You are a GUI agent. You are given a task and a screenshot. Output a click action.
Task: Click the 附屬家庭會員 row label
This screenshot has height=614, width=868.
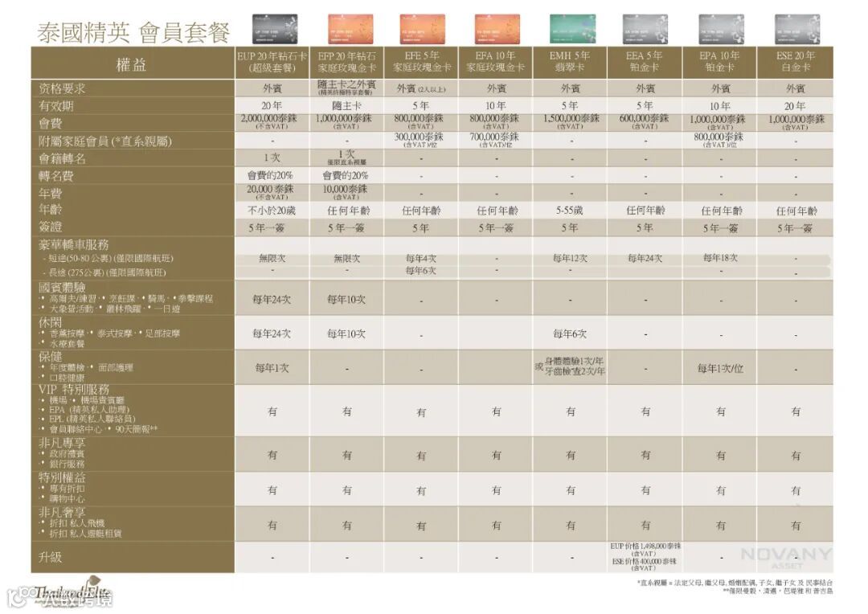(105, 141)
